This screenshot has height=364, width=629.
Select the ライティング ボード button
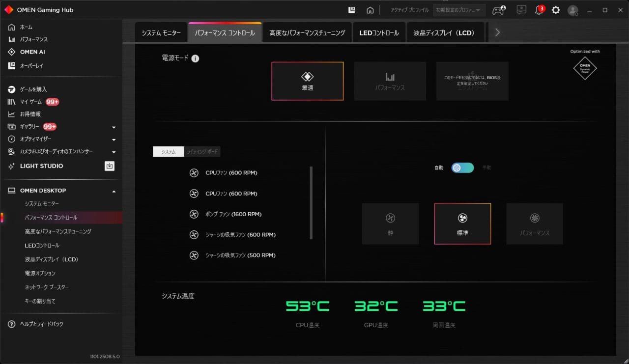click(202, 152)
